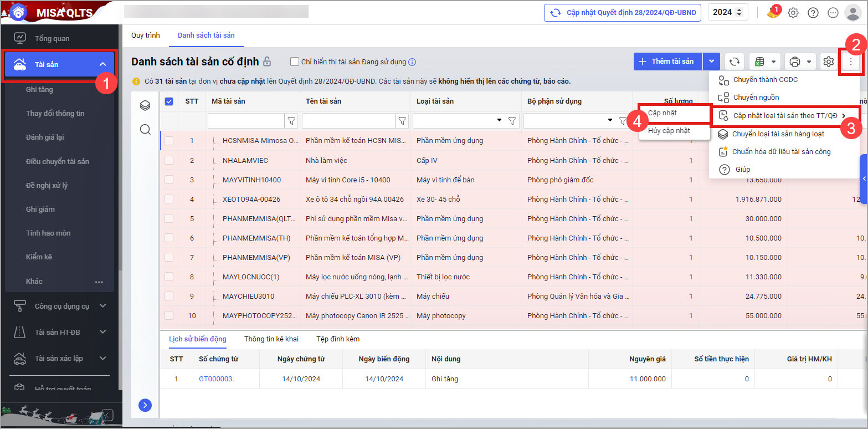Click the three-dot more options button
This screenshot has height=429, width=868.
[851, 62]
